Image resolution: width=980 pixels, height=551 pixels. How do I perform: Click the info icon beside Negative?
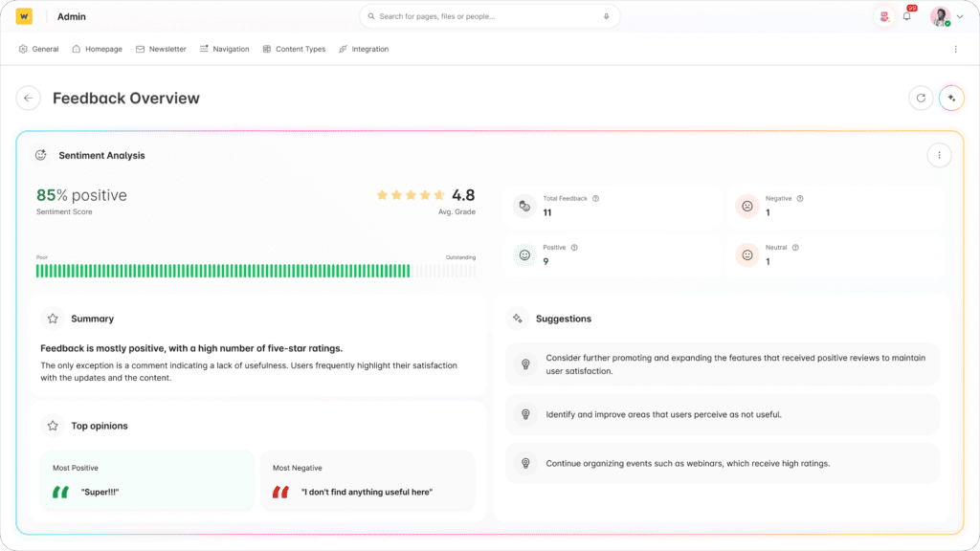point(800,199)
